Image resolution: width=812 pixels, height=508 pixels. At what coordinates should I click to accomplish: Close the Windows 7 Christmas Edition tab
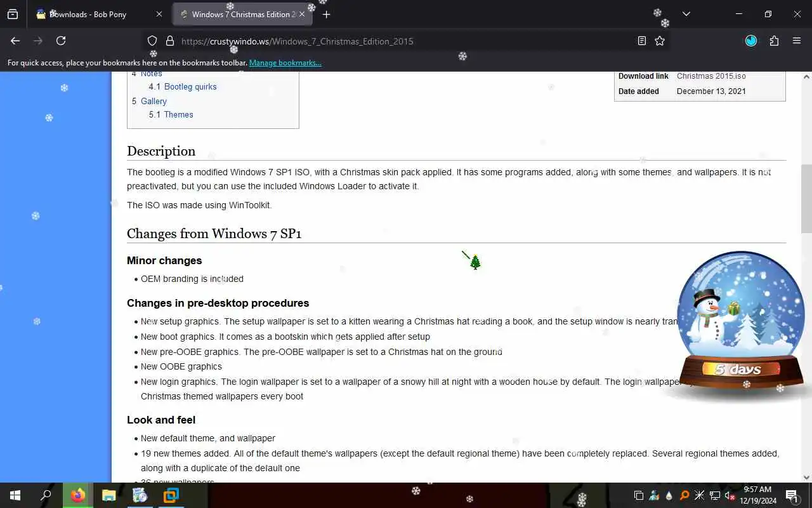tap(302, 14)
